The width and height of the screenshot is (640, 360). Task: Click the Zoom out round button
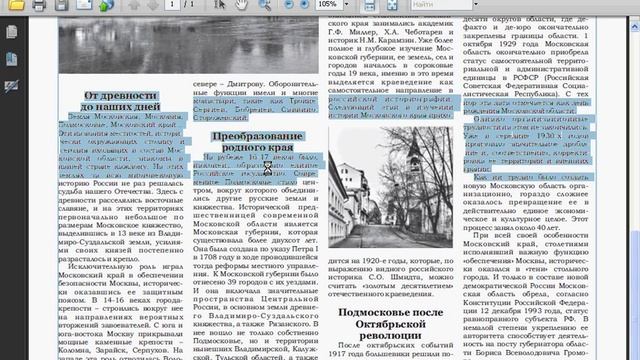tap(289, 4)
